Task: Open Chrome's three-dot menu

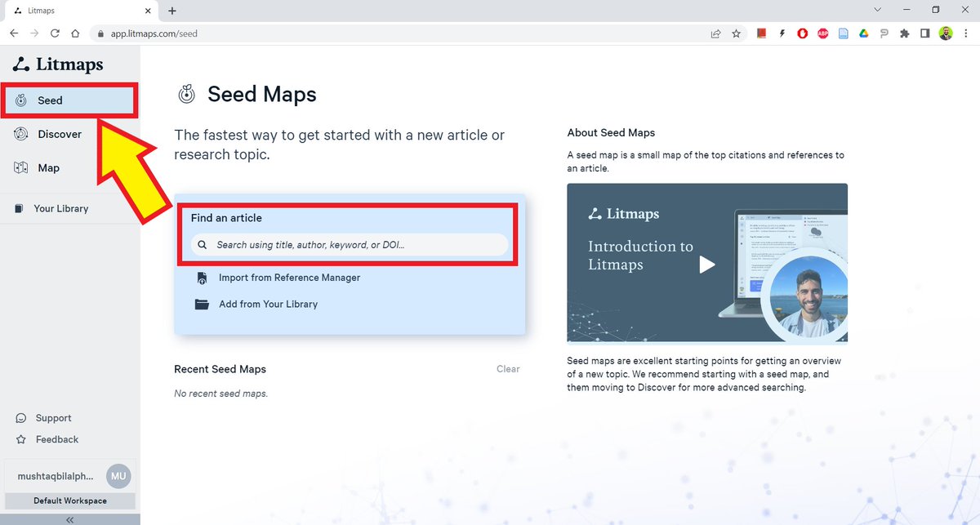Action: [x=966, y=33]
